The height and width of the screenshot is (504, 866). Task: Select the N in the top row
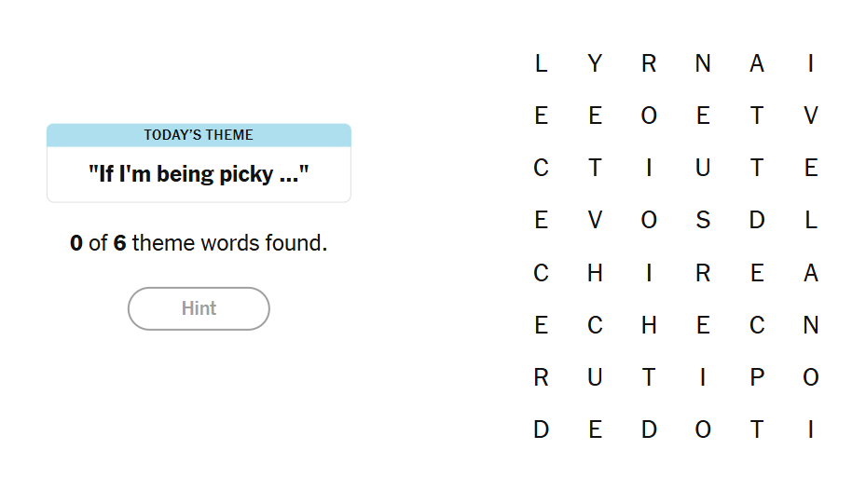tap(703, 63)
